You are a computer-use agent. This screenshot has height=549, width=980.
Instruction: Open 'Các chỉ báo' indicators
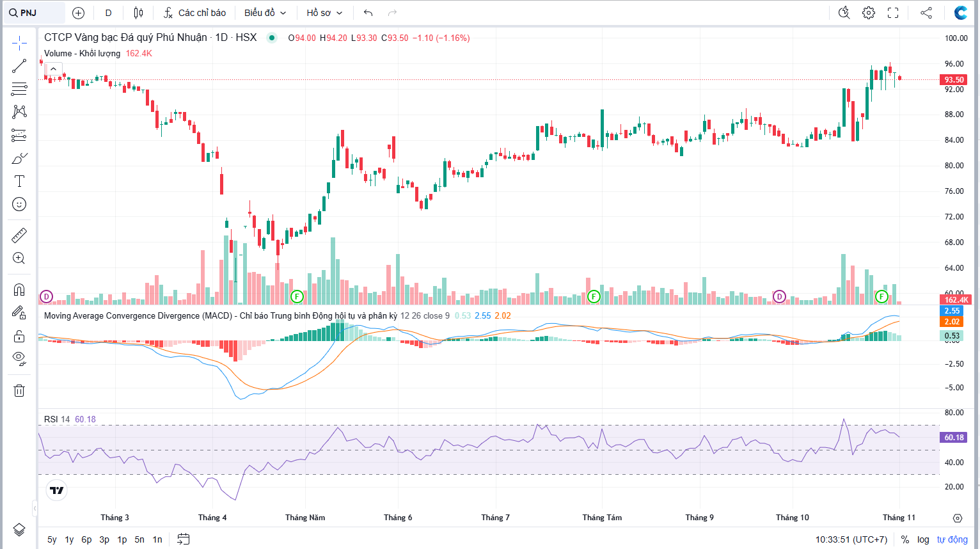pyautogui.click(x=195, y=13)
